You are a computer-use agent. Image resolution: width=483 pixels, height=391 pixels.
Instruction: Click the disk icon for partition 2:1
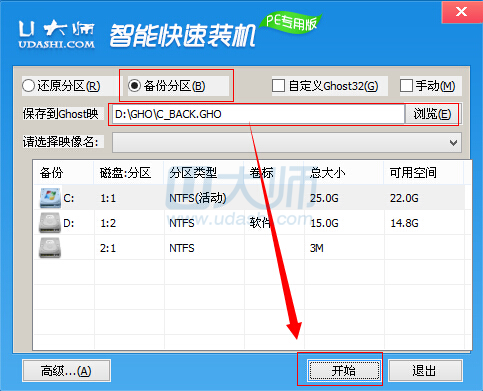click(50, 248)
